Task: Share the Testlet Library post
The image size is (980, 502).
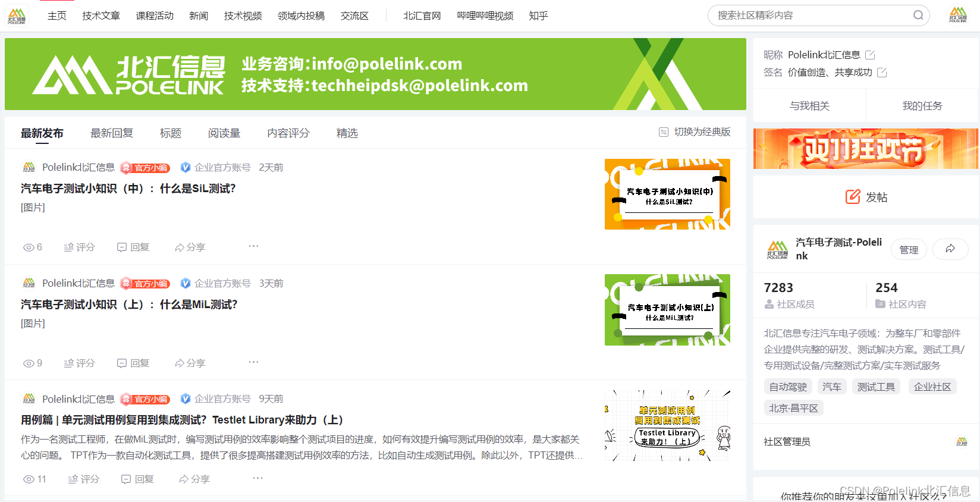Action: coord(194,479)
